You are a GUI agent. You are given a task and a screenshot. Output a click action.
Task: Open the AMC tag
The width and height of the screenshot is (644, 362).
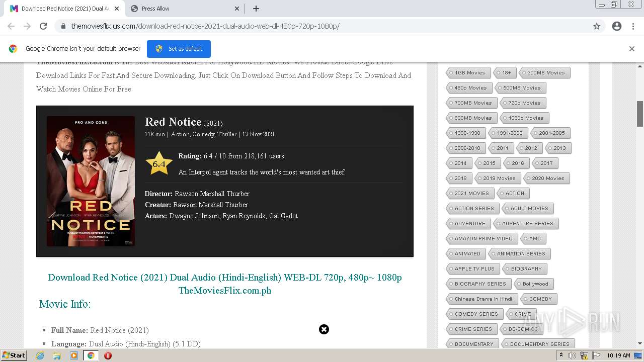(x=533, y=239)
